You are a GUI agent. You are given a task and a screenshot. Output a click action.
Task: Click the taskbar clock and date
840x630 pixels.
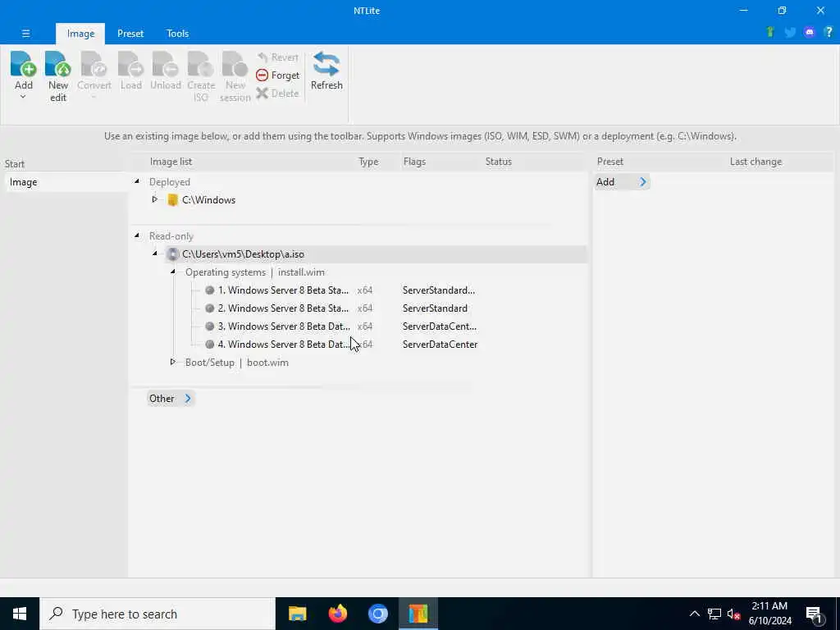pyautogui.click(x=769, y=614)
